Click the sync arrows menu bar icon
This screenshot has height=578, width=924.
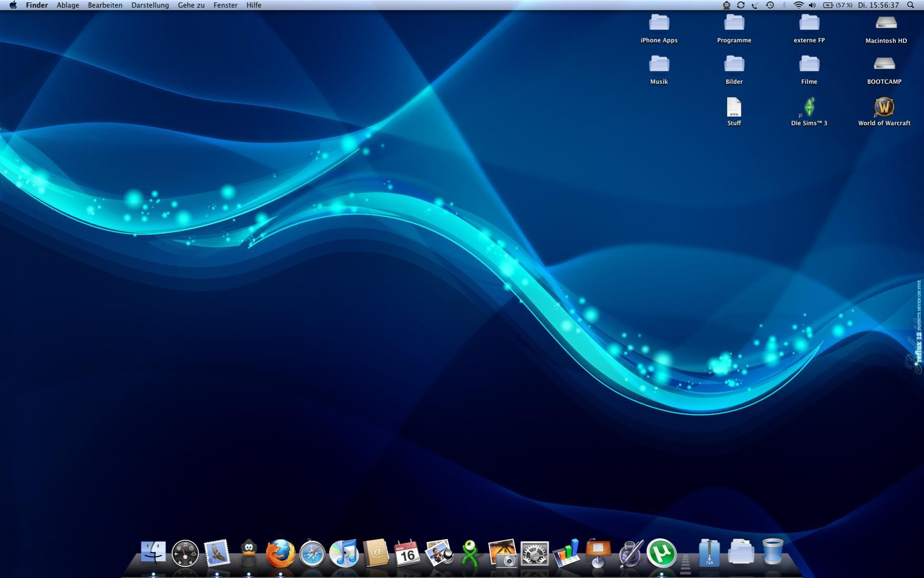[741, 5]
